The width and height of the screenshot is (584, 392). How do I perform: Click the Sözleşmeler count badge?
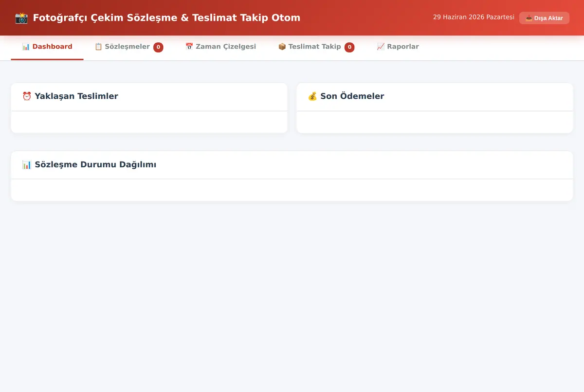(x=158, y=47)
